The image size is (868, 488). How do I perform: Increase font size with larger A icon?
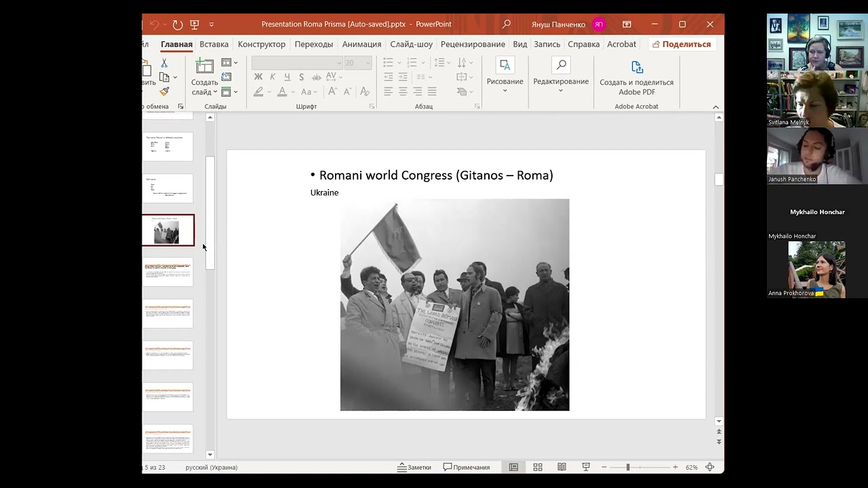[x=332, y=91]
